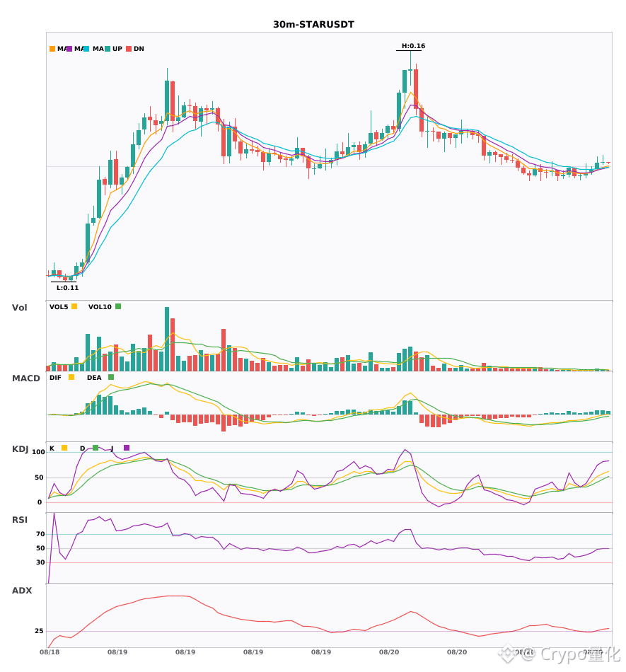Click the KDJ panel label

[20, 449]
